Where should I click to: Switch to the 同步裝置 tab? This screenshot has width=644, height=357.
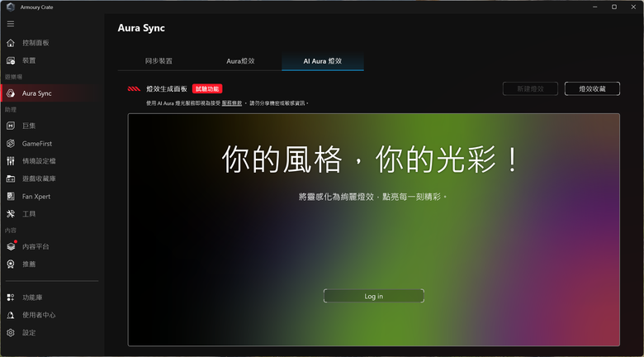pyautogui.click(x=159, y=61)
